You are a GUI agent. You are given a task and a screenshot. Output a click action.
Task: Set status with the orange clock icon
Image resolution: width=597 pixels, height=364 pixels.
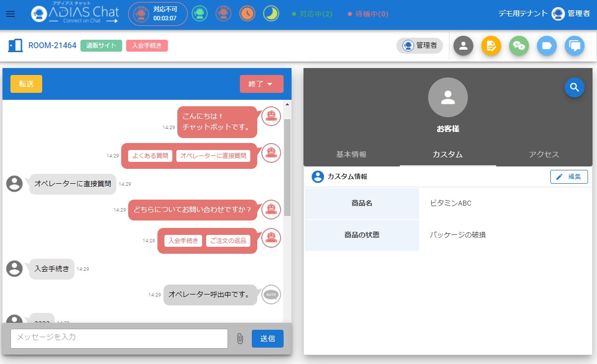[x=247, y=14]
